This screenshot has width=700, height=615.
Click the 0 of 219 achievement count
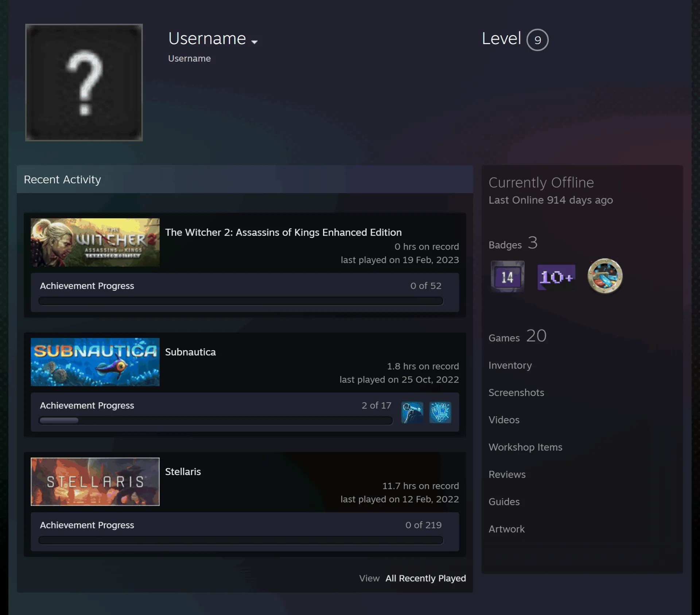[423, 525]
